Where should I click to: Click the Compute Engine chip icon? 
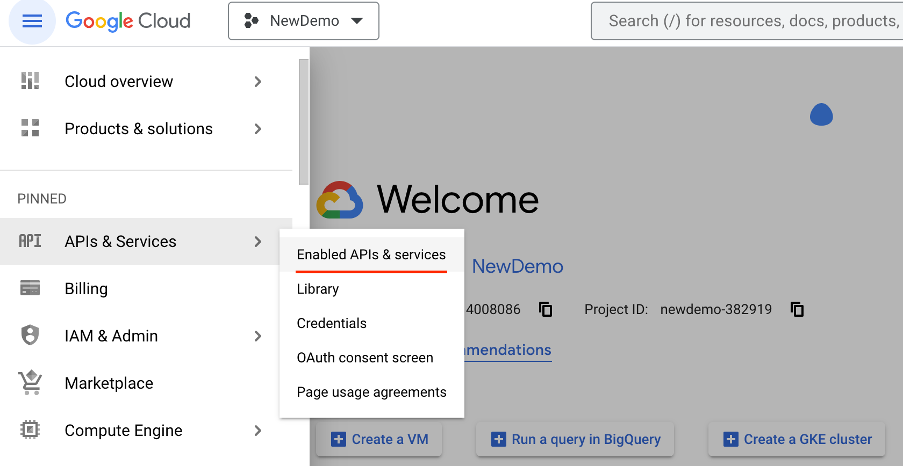point(30,430)
